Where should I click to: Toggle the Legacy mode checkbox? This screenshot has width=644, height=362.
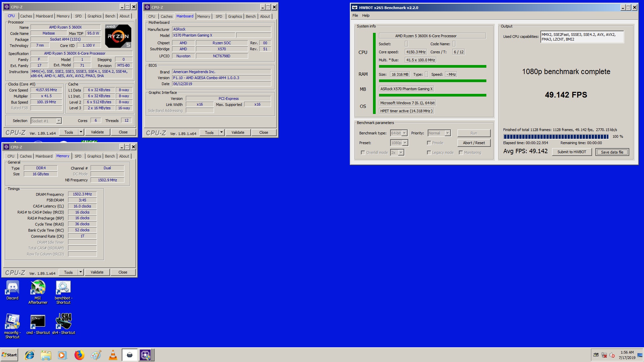[429, 153]
